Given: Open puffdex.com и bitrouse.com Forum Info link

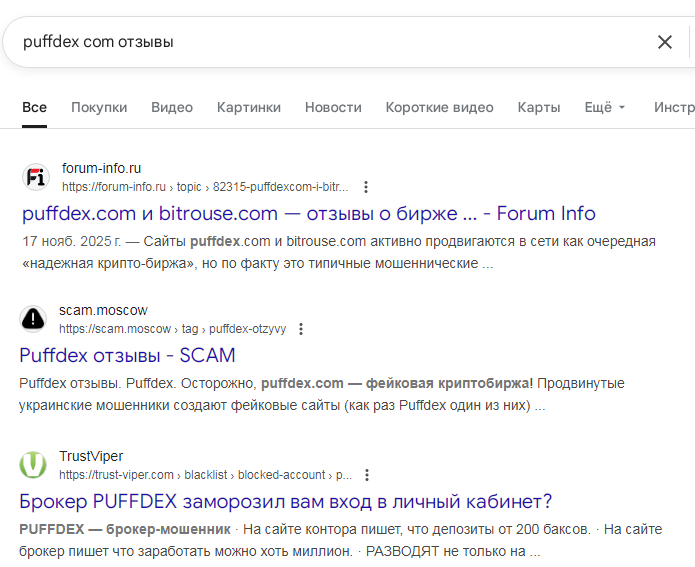Looking at the screenshot, I should 308,213.
